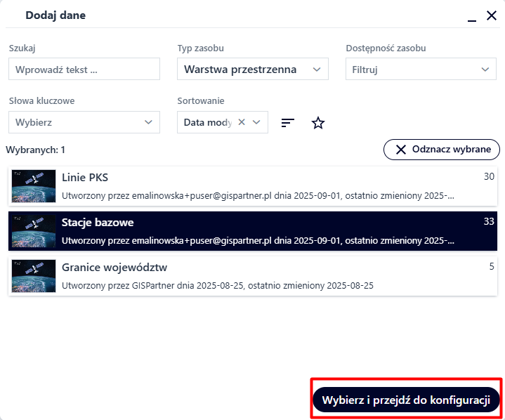Expand the Dostępność zasobu filter dropdown
The width and height of the screenshot is (505, 420).
421,69
